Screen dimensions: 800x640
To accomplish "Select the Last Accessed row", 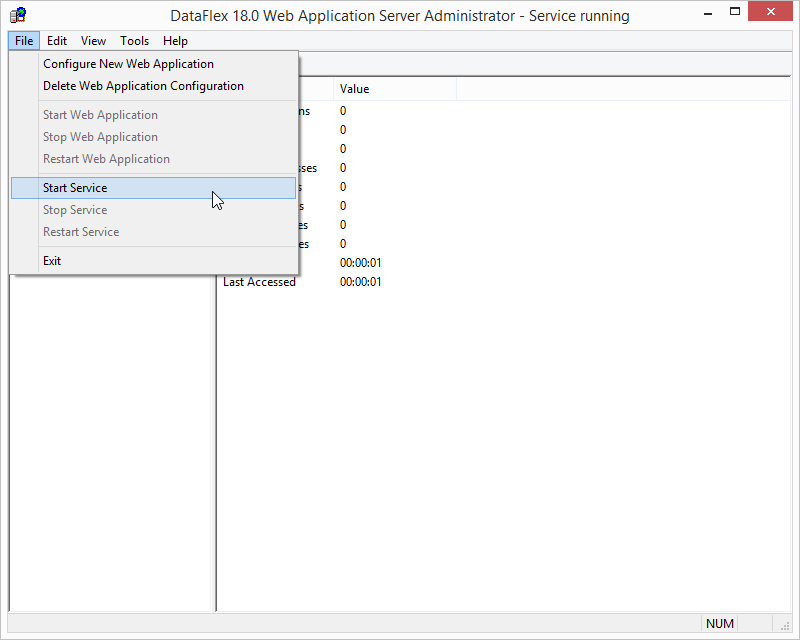I will click(503, 282).
